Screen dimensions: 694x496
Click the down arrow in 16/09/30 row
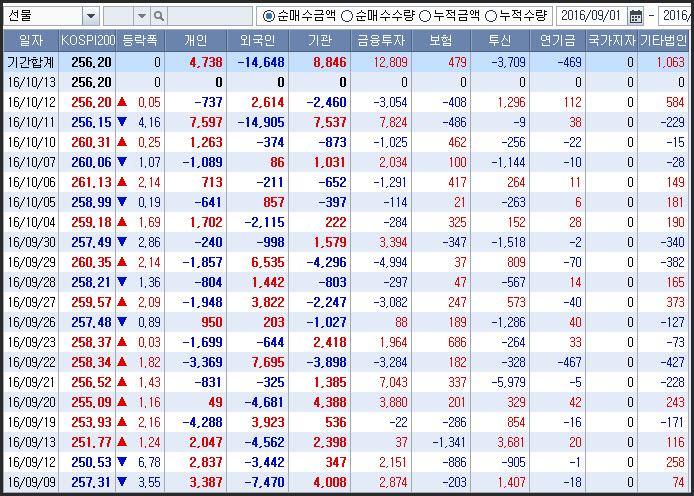pos(122,242)
